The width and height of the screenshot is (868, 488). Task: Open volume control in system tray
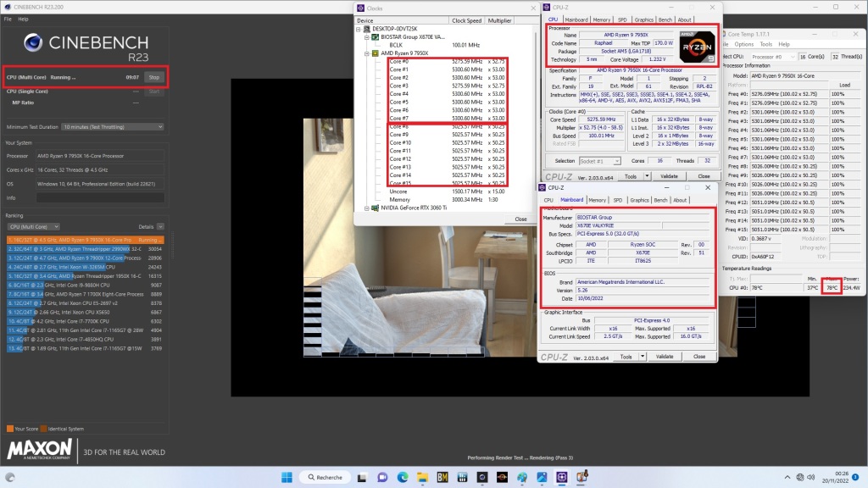click(x=811, y=477)
